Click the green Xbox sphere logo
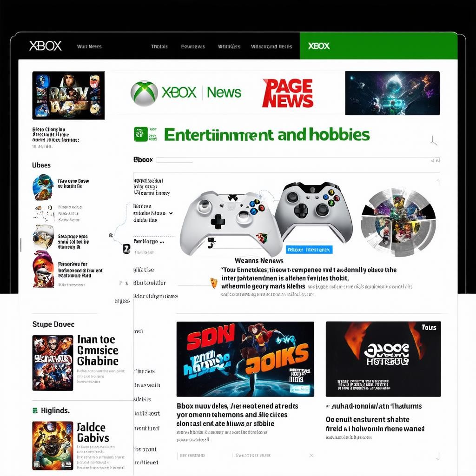 coord(144,93)
